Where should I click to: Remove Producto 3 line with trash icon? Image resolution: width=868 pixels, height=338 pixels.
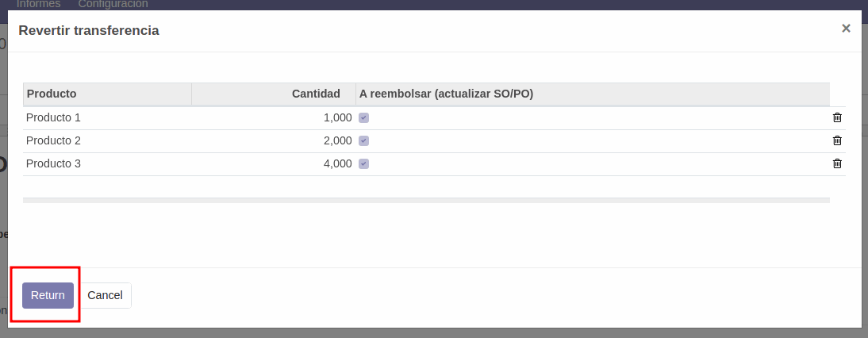click(837, 163)
